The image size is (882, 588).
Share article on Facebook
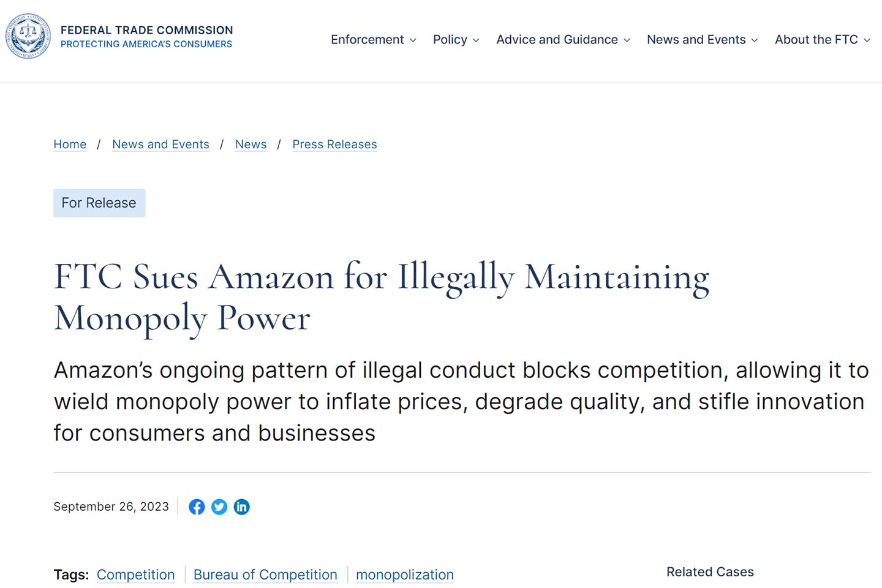point(197,507)
